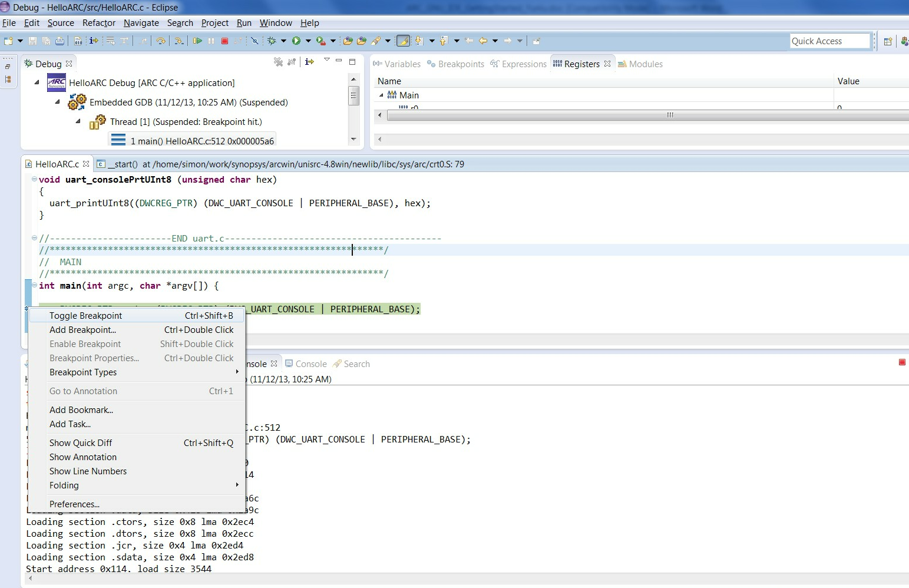Image resolution: width=909 pixels, height=588 pixels.
Task: Open dropdown arrow next to New icon
Action: (x=20, y=41)
